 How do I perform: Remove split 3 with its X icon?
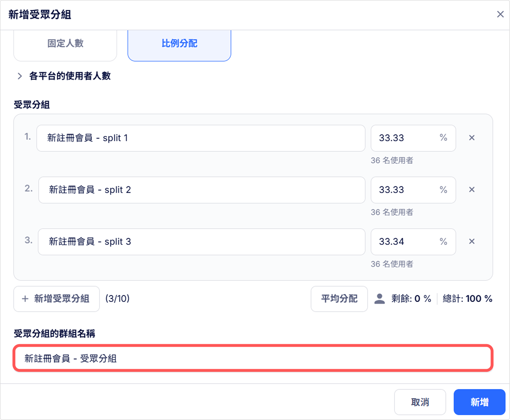pos(472,242)
